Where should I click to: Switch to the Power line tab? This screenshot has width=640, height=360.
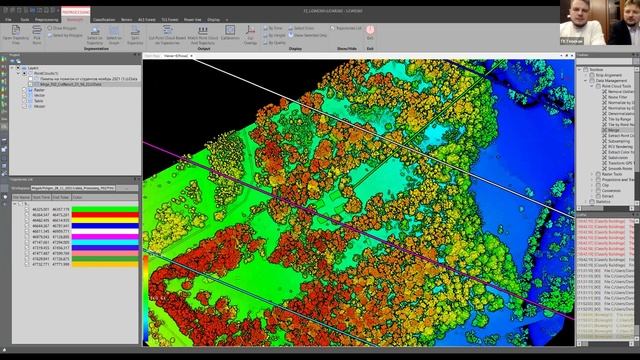pyautogui.click(x=192, y=20)
